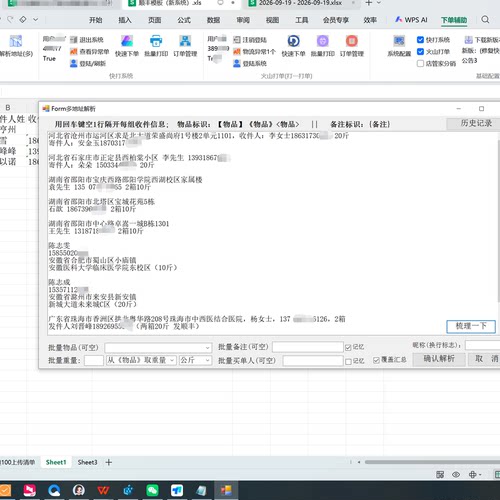Open tab list arrow next to plus

379,3
